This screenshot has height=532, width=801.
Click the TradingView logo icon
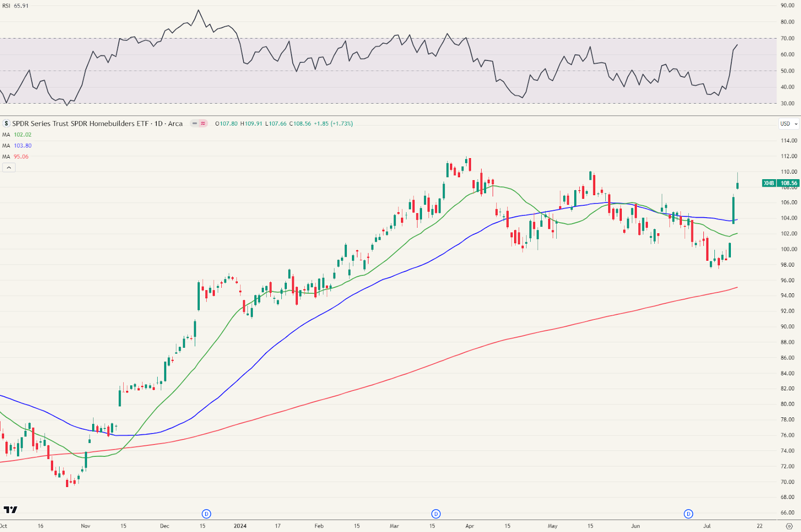tap(11, 509)
